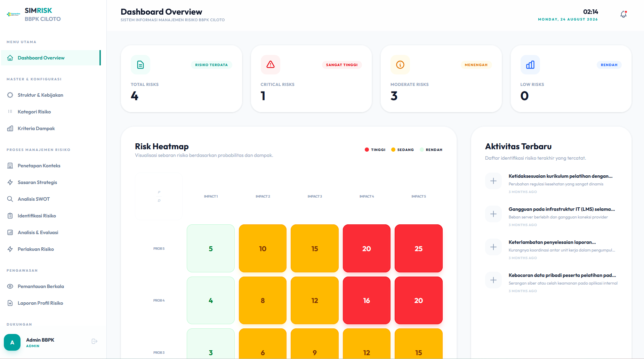Click the Sasaran Strategis lightning icon
This screenshot has height=359, width=644.
click(10, 182)
